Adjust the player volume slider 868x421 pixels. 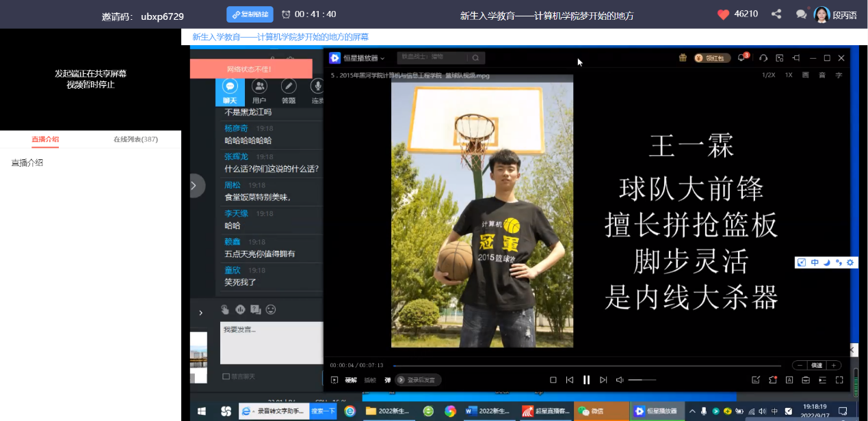(x=642, y=380)
